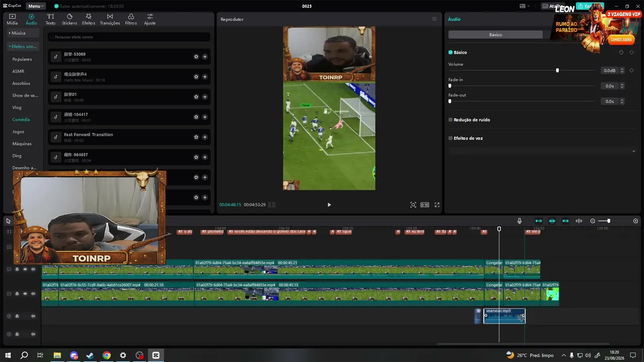Enable Redução de ruído checkbox
The height and width of the screenshot is (362, 644).
pyautogui.click(x=451, y=120)
